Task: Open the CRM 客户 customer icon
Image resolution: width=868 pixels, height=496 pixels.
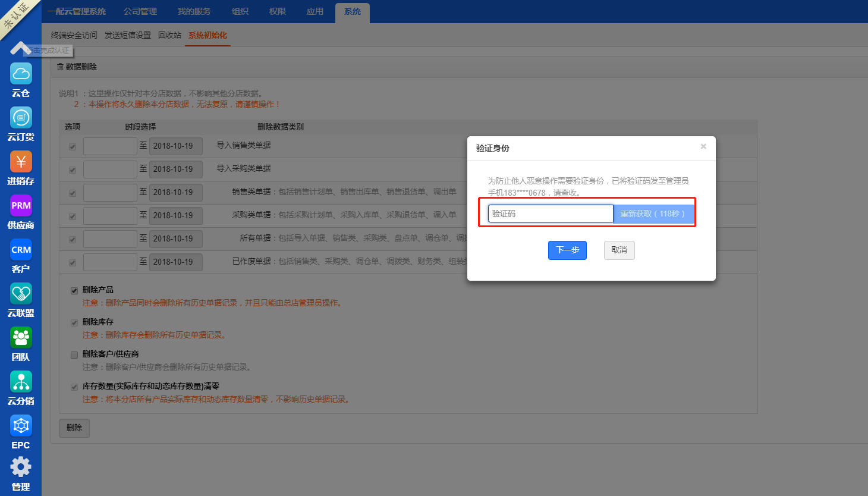Action: pyautogui.click(x=21, y=250)
